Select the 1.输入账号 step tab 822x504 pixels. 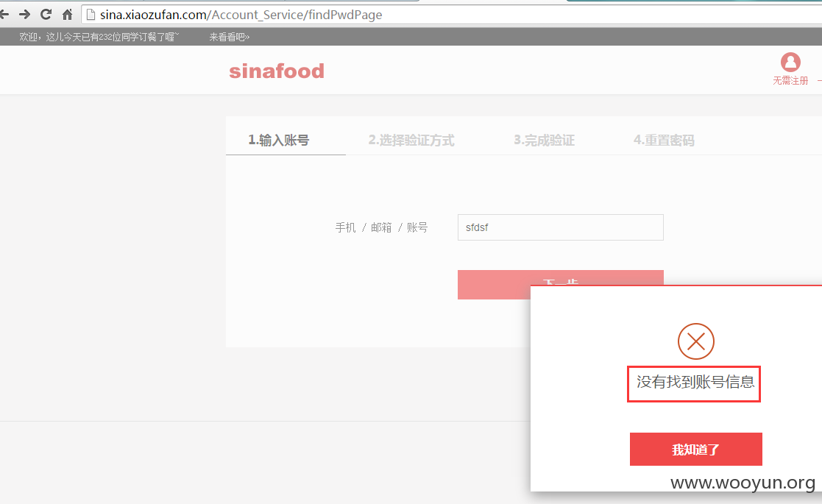(279, 140)
